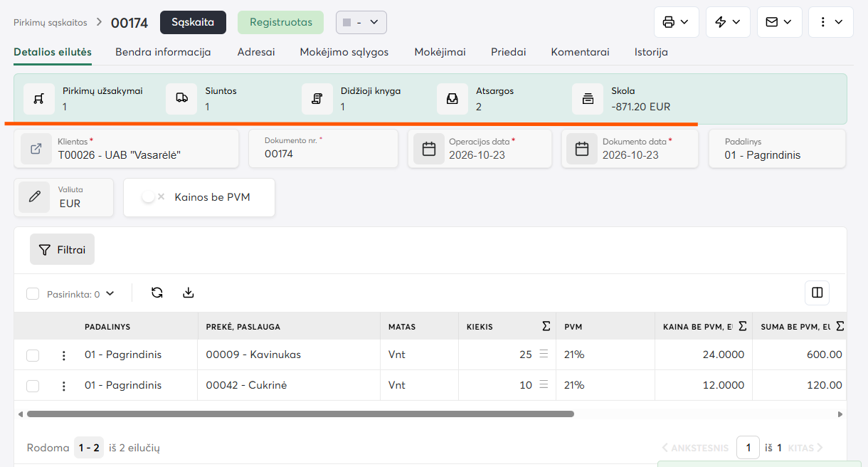Open Kiekis sum options in header
This screenshot has height=467, width=868.
coord(546,327)
